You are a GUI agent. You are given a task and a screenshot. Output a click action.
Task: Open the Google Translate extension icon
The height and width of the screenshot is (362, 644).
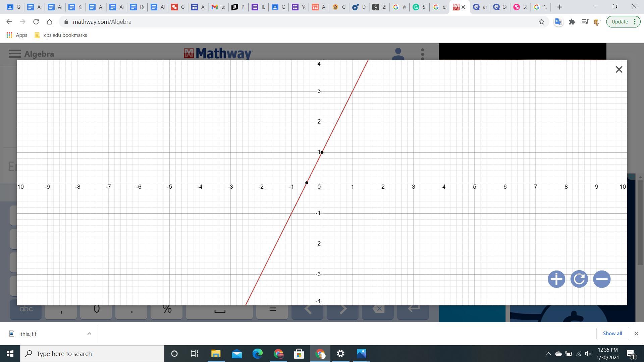click(558, 22)
